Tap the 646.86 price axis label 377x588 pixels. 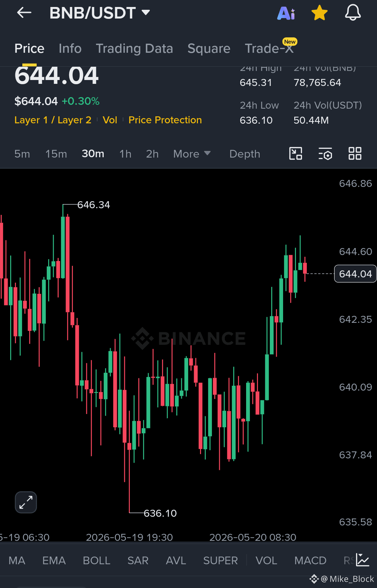(x=356, y=183)
